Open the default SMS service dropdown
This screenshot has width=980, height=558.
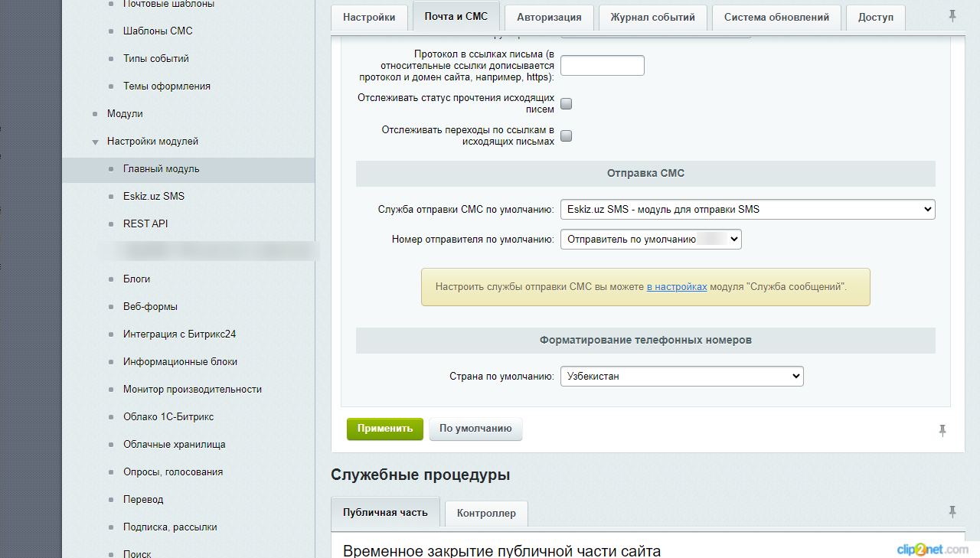tap(748, 209)
